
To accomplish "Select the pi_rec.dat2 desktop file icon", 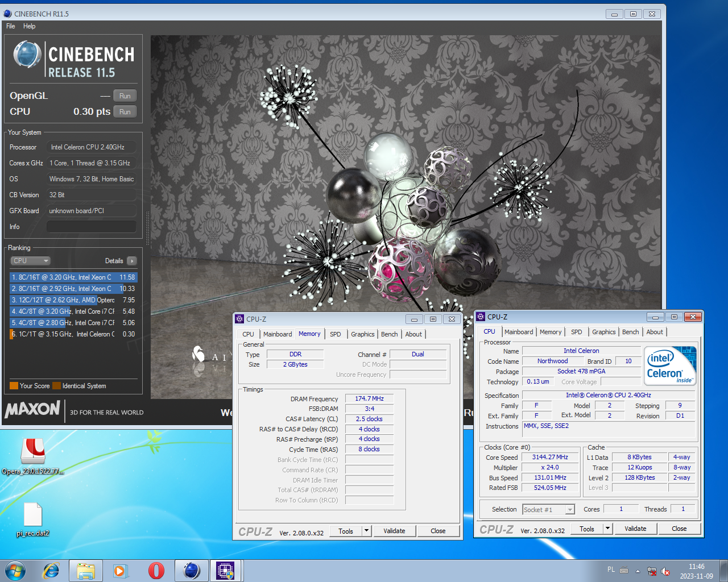I will [x=32, y=519].
